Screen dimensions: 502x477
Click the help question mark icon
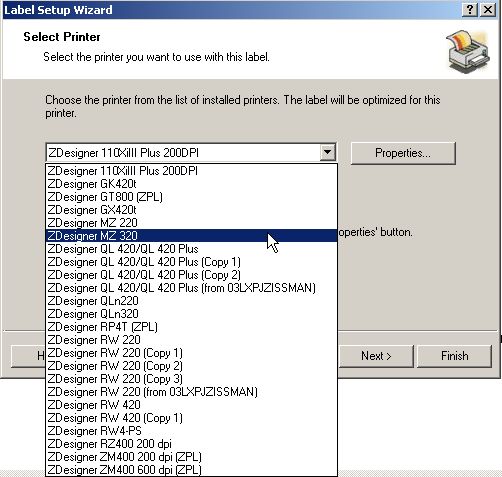tap(470, 10)
